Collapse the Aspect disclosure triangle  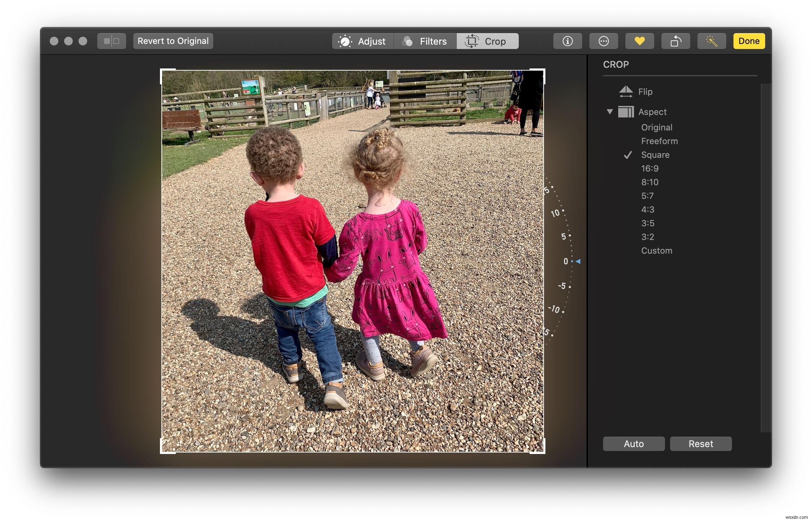[610, 112]
